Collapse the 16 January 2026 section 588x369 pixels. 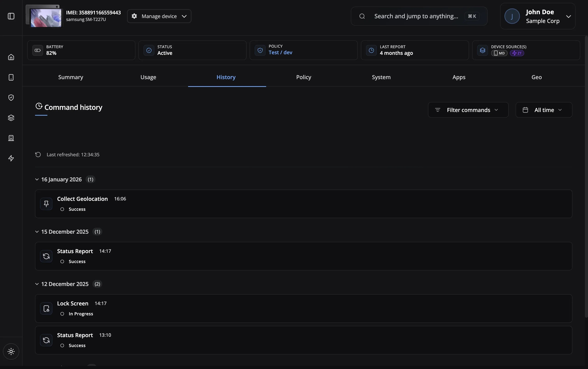(37, 179)
